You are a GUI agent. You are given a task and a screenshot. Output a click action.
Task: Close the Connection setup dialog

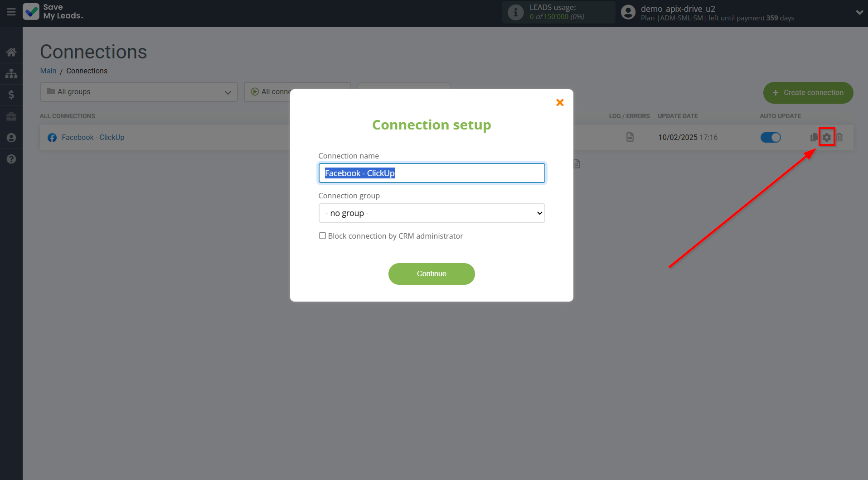[x=560, y=103]
